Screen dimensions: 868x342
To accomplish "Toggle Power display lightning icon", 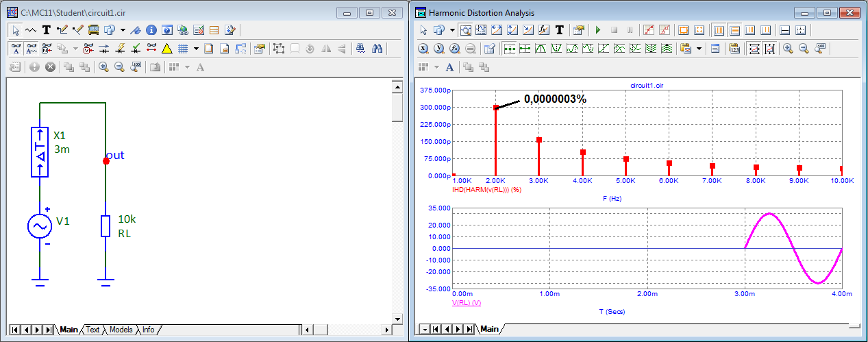I will click(x=120, y=49).
